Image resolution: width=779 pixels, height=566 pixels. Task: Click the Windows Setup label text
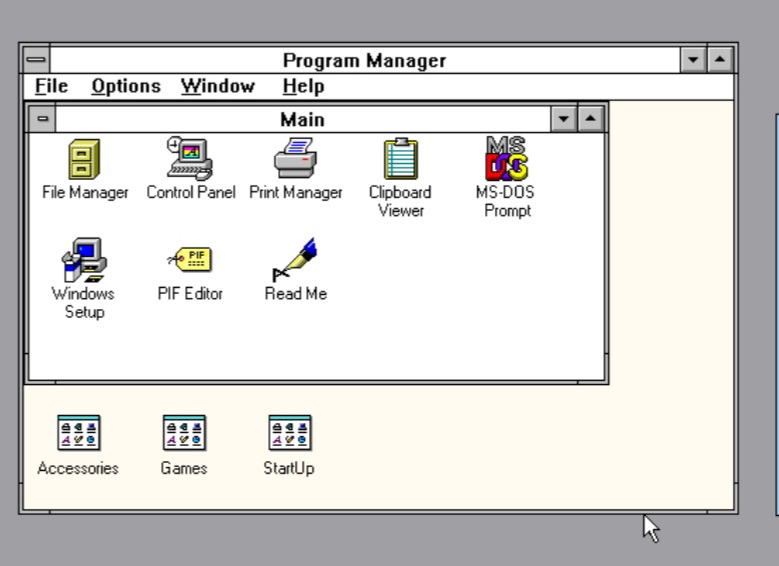83,303
